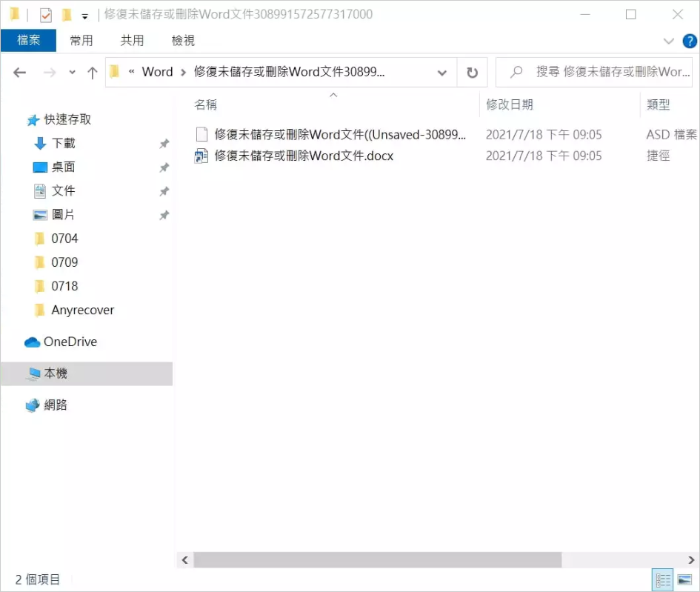
Task: Click the OneDrive cloud icon
Action: [x=32, y=342]
